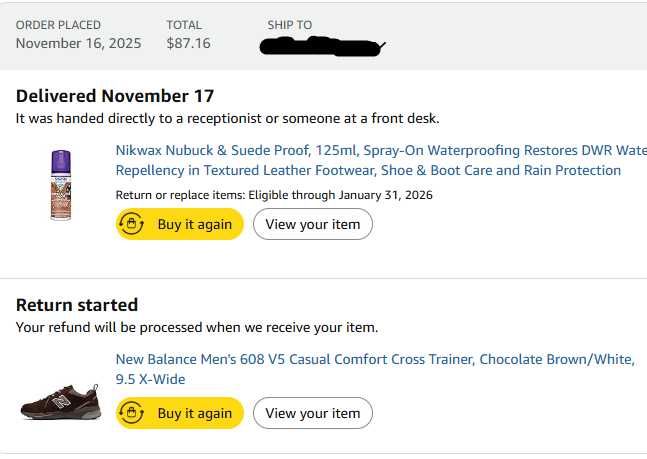
Task: Click the Delivered November 17 heading
Action: 115,96
